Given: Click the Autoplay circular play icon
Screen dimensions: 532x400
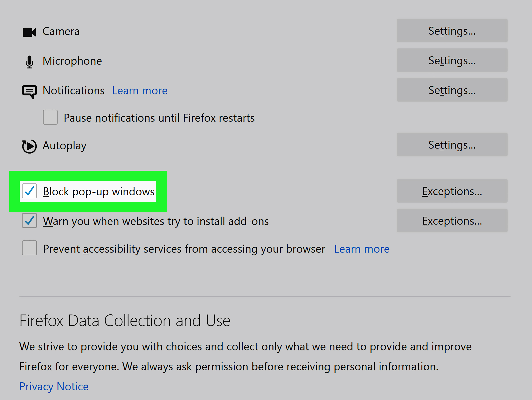Looking at the screenshot, I should pyautogui.click(x=29, y=146).
